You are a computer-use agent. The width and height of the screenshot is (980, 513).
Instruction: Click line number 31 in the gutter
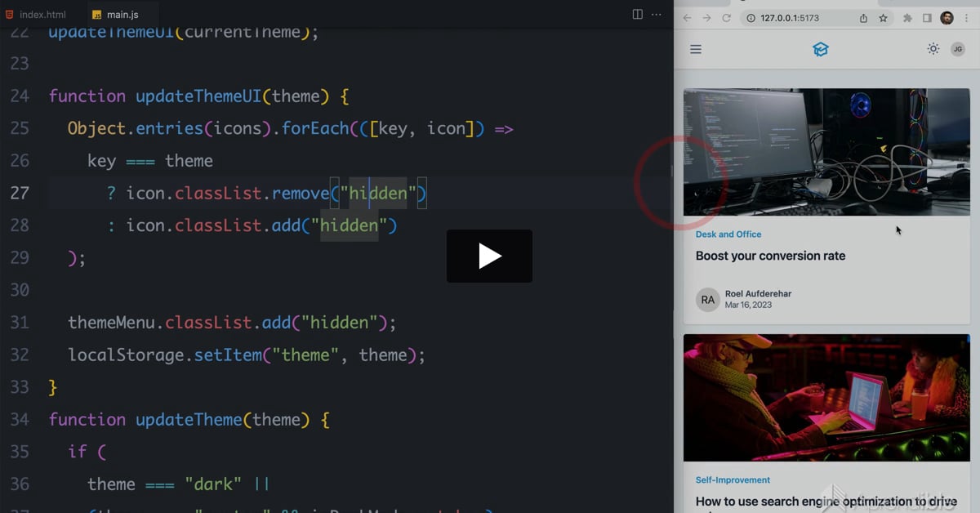(20, 323)
